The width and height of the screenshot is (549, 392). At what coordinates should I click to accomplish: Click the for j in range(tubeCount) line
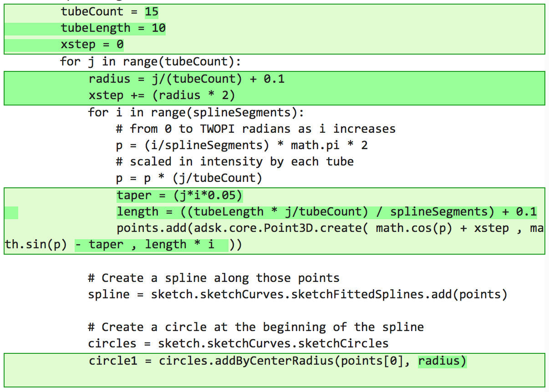click(x=150, y=61)
